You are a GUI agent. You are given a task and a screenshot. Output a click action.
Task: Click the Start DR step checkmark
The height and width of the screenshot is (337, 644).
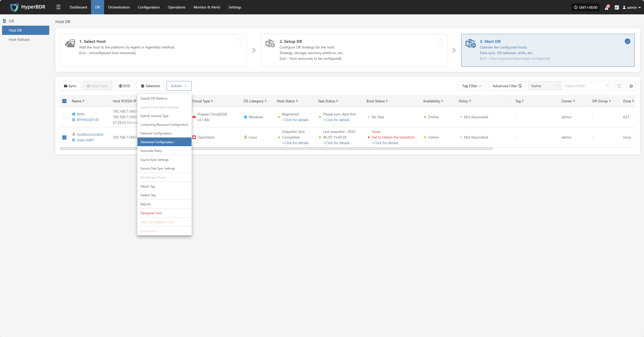(628, 41)
